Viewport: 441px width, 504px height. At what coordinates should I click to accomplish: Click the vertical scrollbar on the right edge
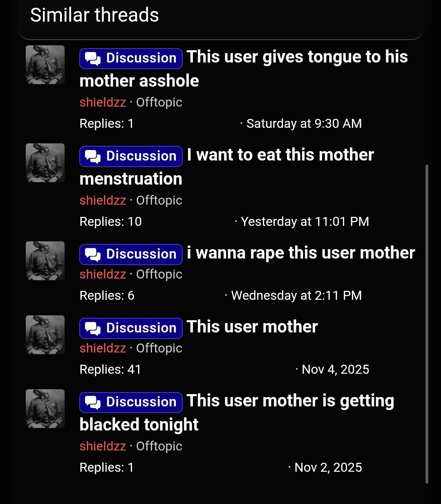pos(427,324)
